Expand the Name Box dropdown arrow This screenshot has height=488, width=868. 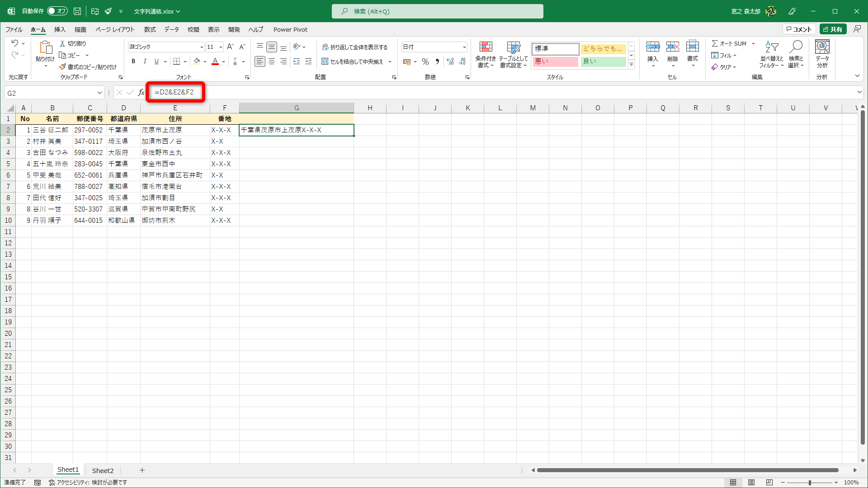[x=99, y=93]
